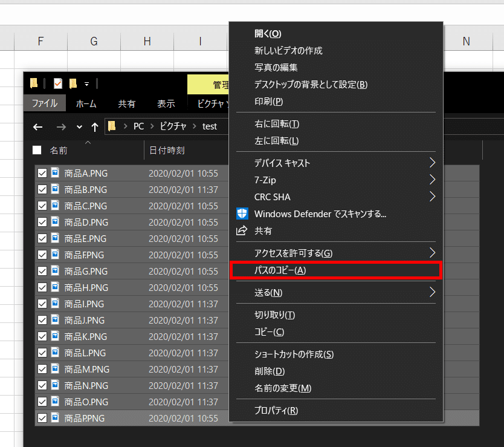The height and width of the screenshot is (447, 504).
Task: Click the ピクチャ breadcrumb in the address bar
Action: (173, 126)
